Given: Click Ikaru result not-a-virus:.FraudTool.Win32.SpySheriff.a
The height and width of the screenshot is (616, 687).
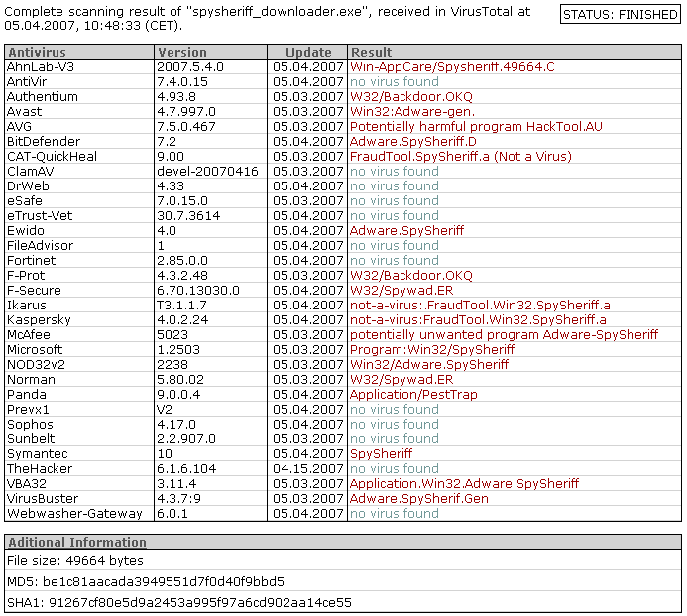Looking at the screenshot, I should tap(480, 306).
